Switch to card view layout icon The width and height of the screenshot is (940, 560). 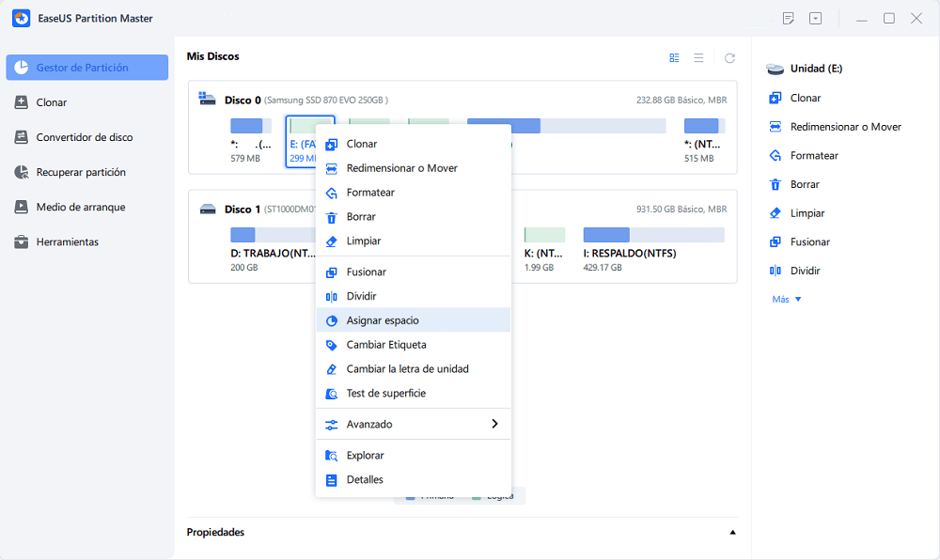click(x=674, y=58)
